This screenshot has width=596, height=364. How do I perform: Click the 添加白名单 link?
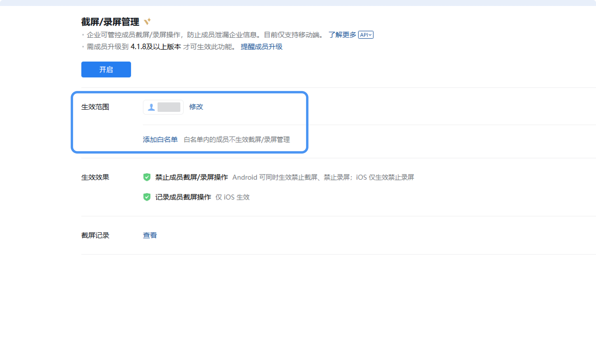[x=160, y=140]
